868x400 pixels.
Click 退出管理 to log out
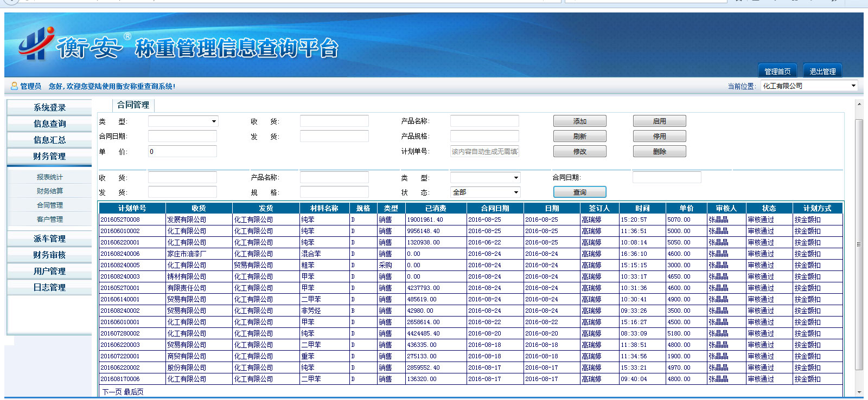coord(822,72)
